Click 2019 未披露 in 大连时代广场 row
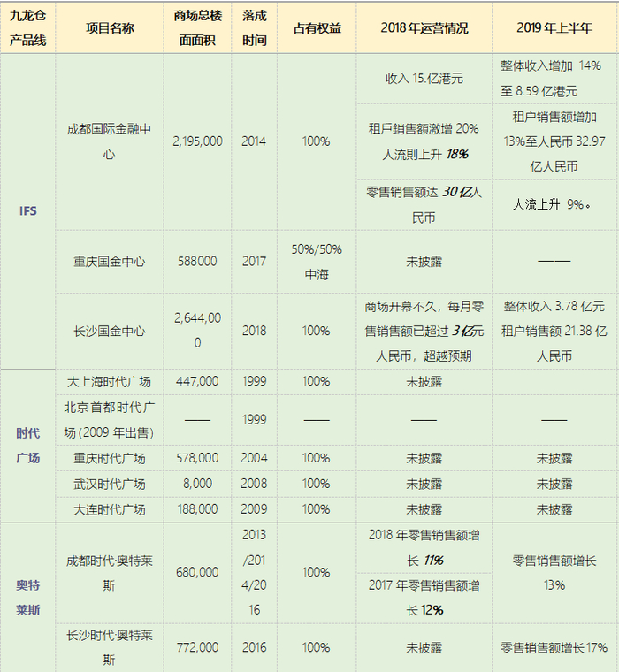 click(x=554, y=509)
